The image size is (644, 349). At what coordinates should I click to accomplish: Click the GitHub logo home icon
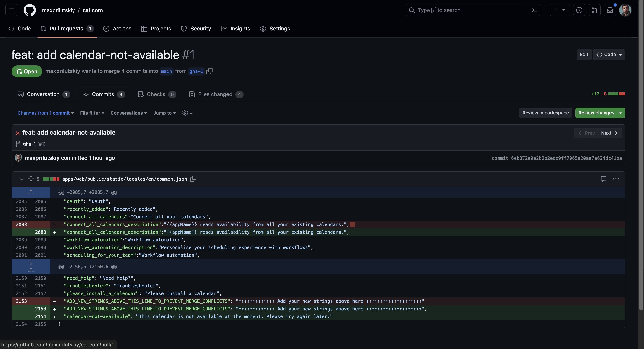pyautogui.click(x=29, y=10)
